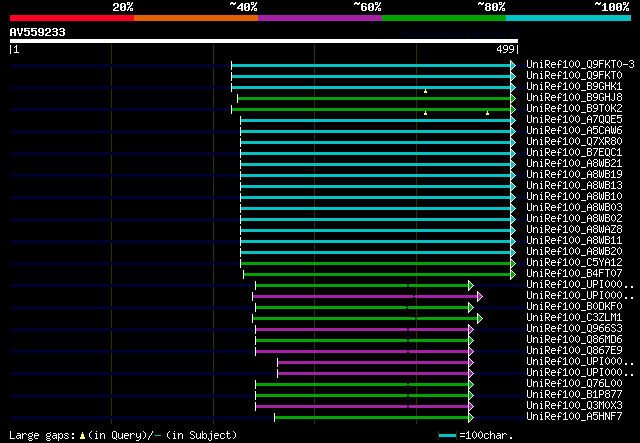Click the UniRef100_A8WAZ8 label
The width and height of the screenshot is (640, 443).
[x=574, y=230]
